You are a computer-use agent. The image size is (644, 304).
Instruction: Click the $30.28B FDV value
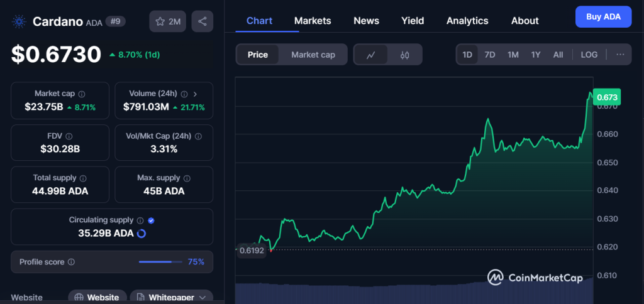tap(60, 149)
